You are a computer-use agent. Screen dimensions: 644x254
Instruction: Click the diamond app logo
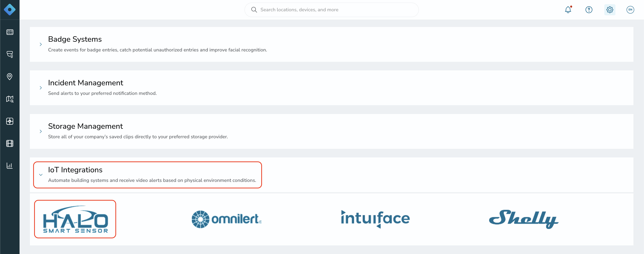10,10
